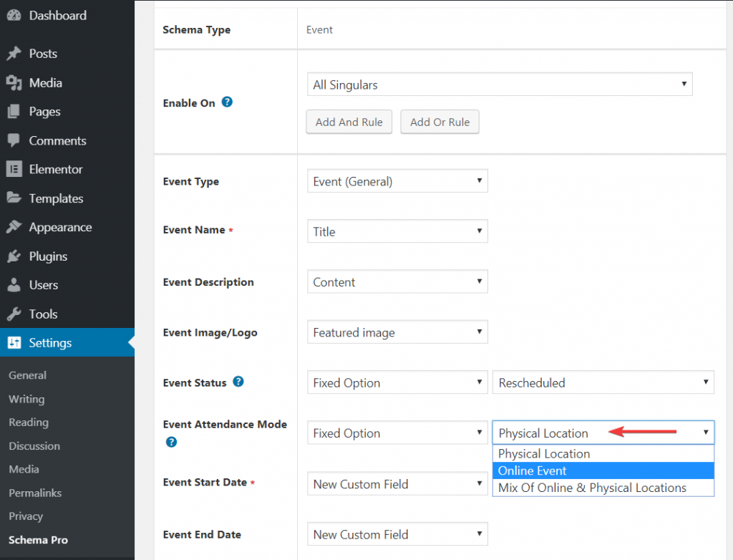The width and height of the screenshot is (733, 560).
Task: Open Media via its sidebar icon
Action: [x=14, y=83]
